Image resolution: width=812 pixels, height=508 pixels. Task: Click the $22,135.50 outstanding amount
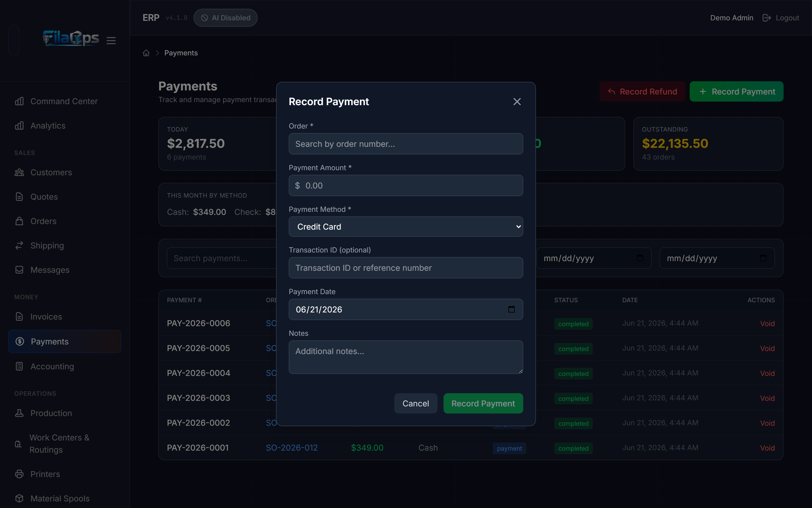(675, 144)
